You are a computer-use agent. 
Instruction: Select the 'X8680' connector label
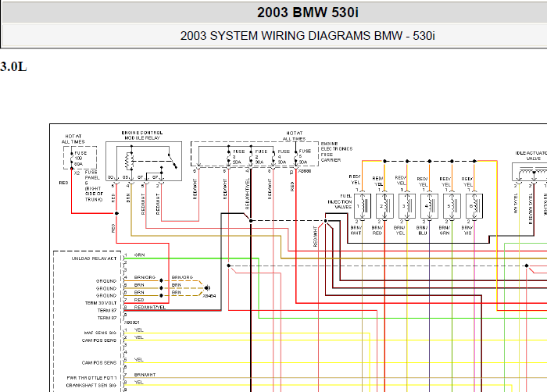click(x=305, y=171)
